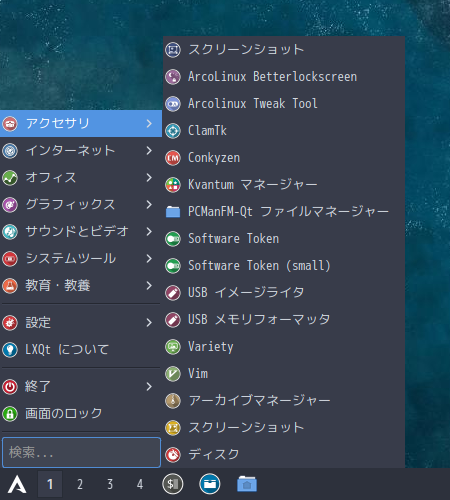Click the アーカイブマネージャー icon
Image resolution: width=450 pixels, height=500 pixels.
tap(173, 401)
